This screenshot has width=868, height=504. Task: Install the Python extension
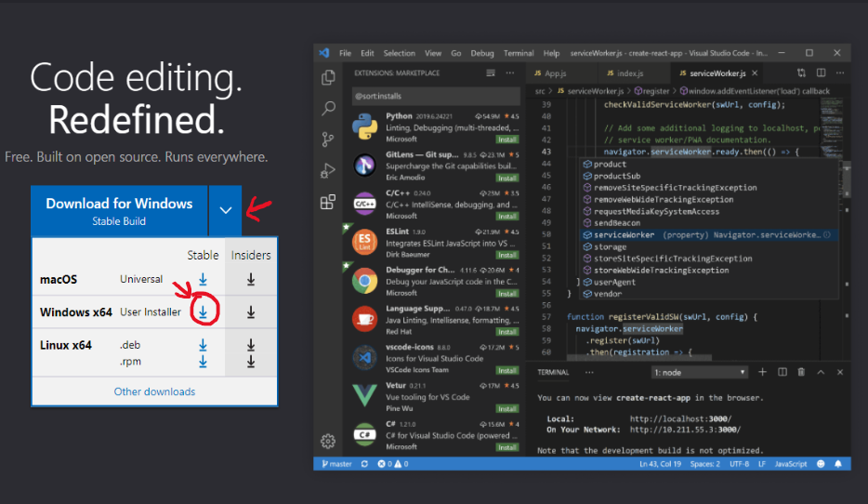(507, 139)
